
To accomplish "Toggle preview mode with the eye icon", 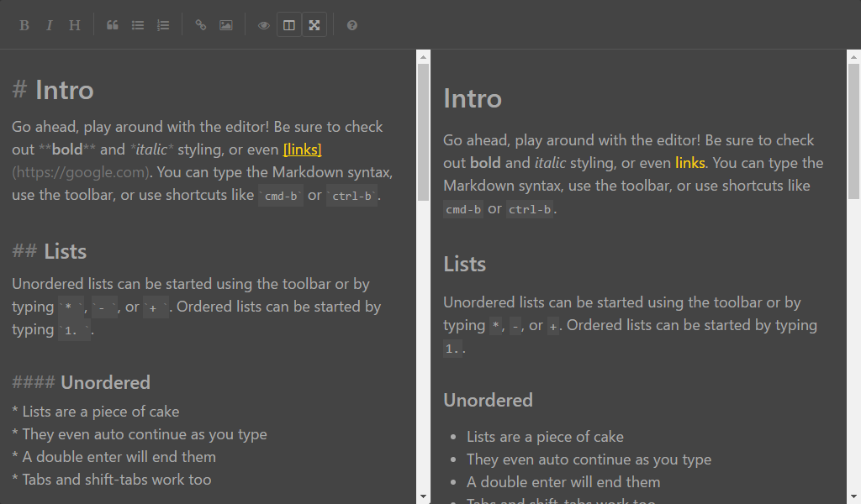I will coord(264,25).
